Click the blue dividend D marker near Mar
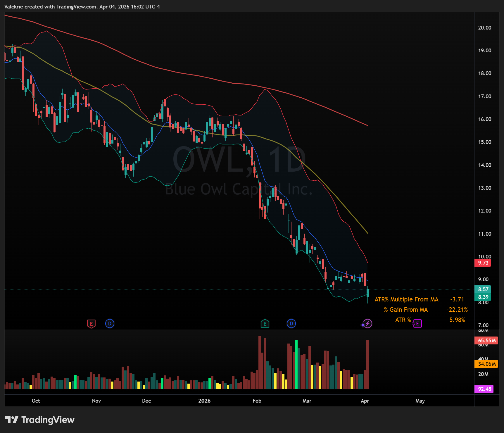Screen dimensions: 504x433 pyautogui.click(x=291, y=324)
